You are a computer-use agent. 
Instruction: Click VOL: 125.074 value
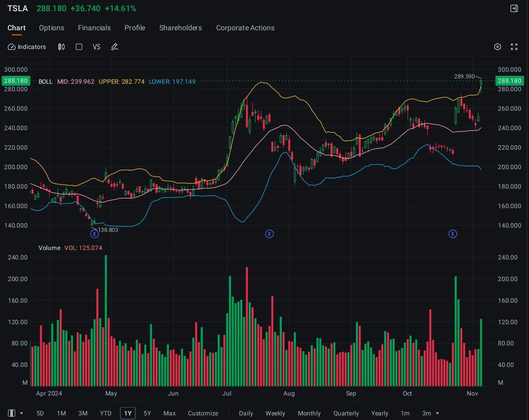click(x=83, y=248)
